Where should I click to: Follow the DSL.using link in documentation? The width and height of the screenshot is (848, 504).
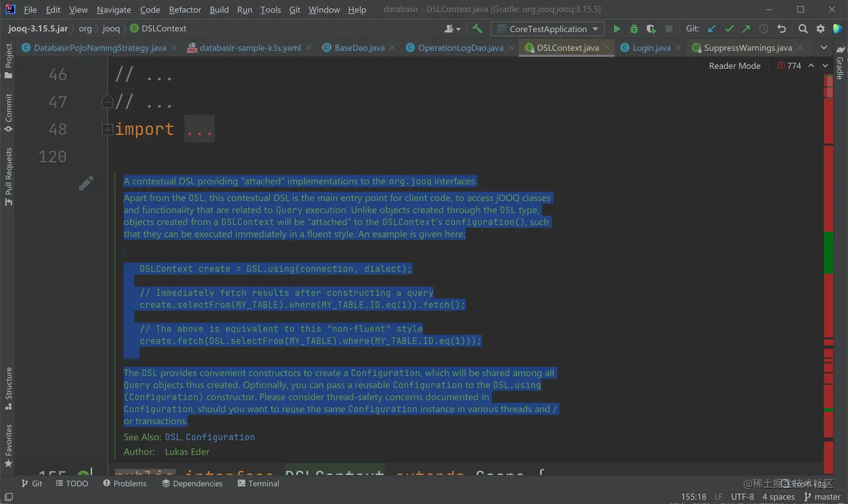tap(517, 385)
